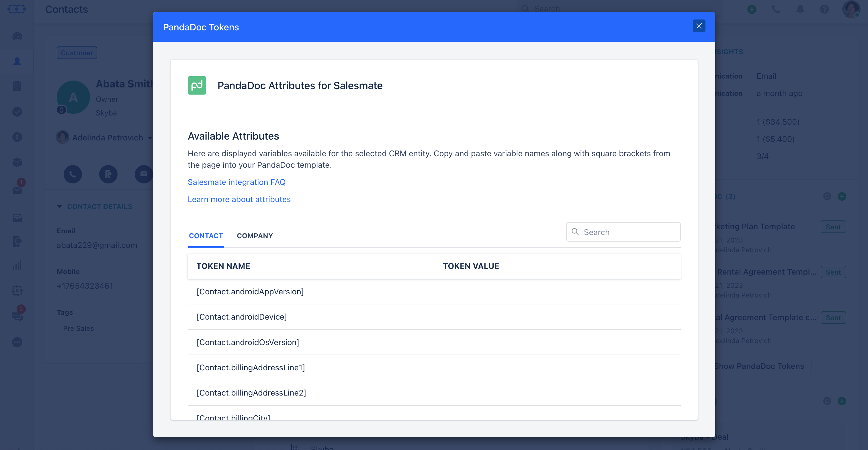Select the [Contact.billingAddressLine2] token row
The image size is (868, 450).
[x=434, y=393]
